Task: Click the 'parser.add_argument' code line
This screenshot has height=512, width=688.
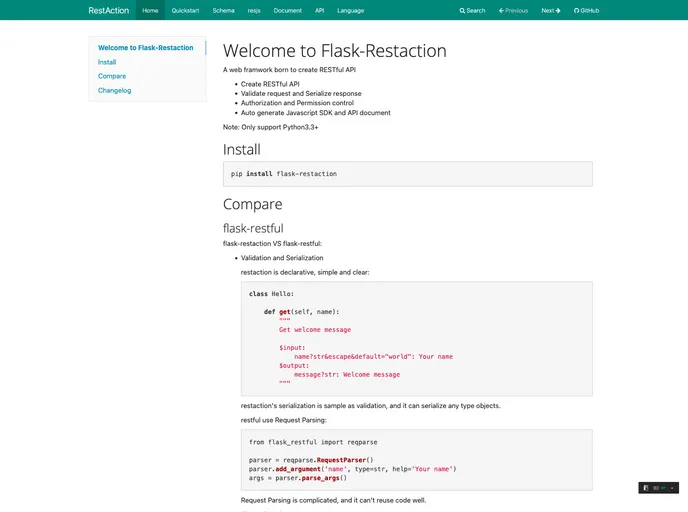Action: point(353,469)
